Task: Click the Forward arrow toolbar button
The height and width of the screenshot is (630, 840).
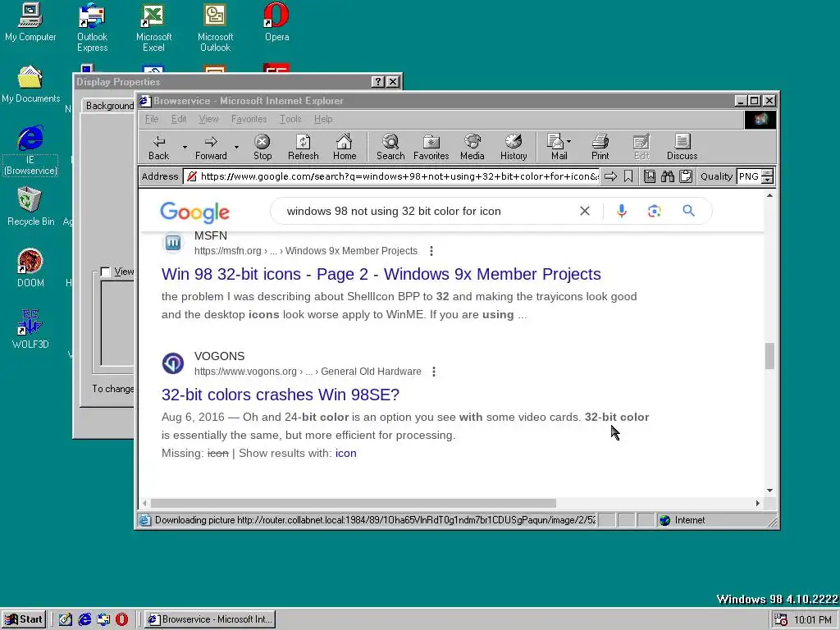Action: [211, 148]
